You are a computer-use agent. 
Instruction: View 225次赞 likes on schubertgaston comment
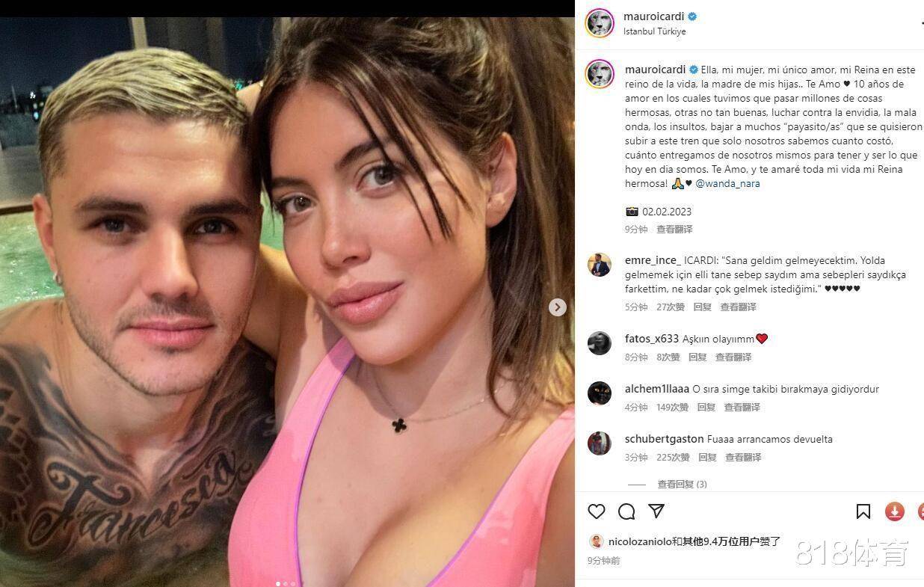(x=673, y=458)
